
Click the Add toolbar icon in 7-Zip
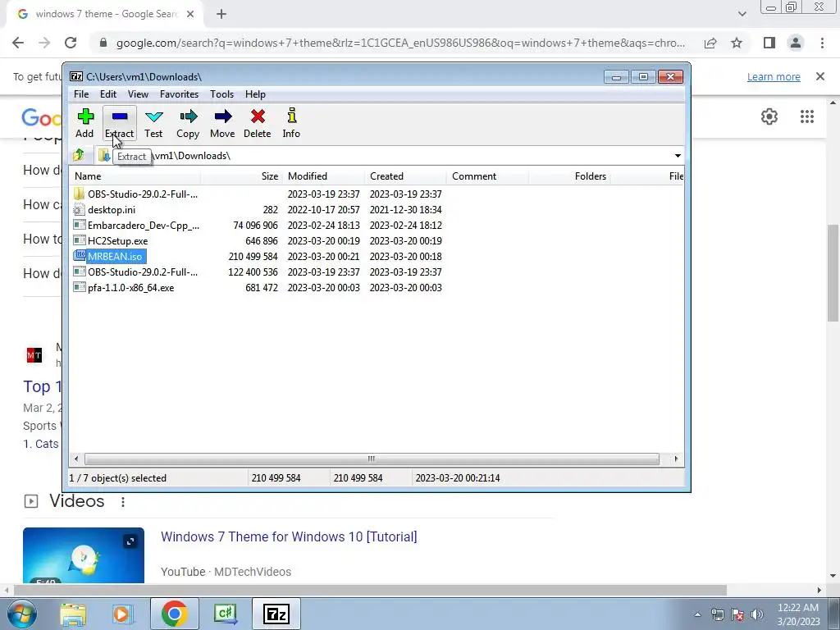click(x=84, y=123)
